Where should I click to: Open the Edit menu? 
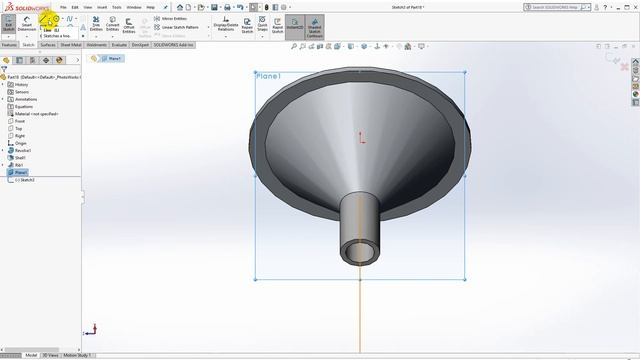(x=75, y=7)
